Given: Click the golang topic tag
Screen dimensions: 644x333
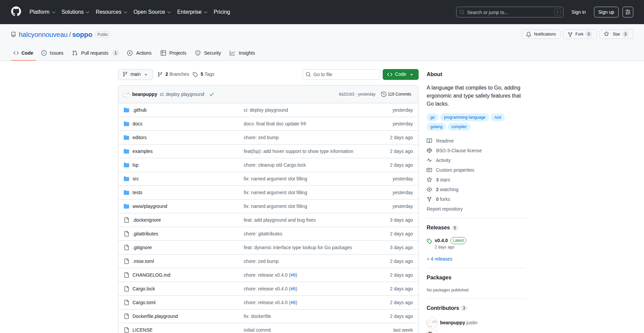Looking at the screenshot, I should coord(436,127).
